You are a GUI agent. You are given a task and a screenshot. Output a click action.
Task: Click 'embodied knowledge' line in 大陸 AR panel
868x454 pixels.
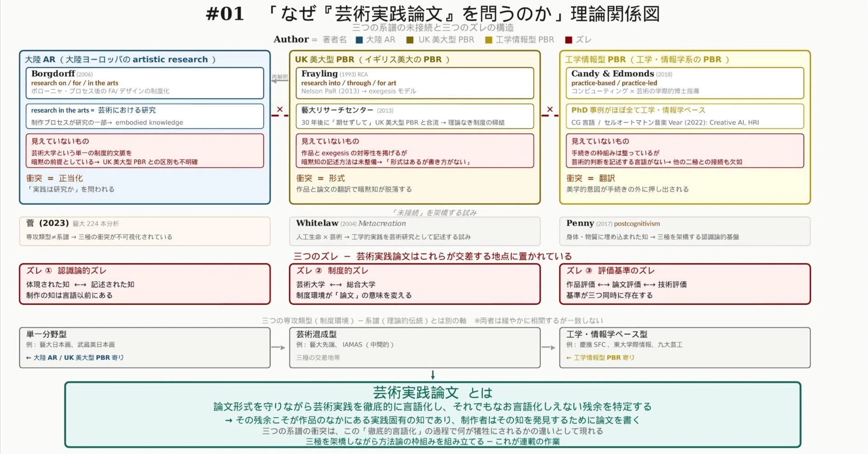(107, 122)
